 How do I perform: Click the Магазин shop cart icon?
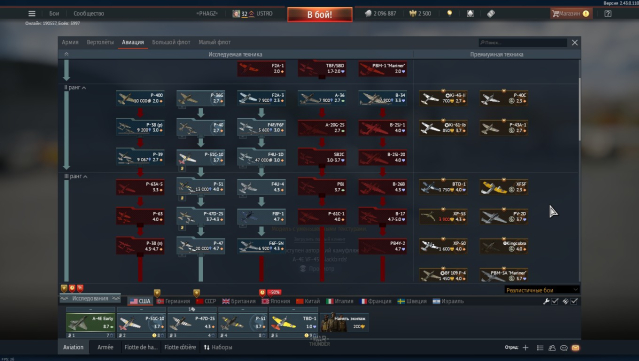point(555,13)
